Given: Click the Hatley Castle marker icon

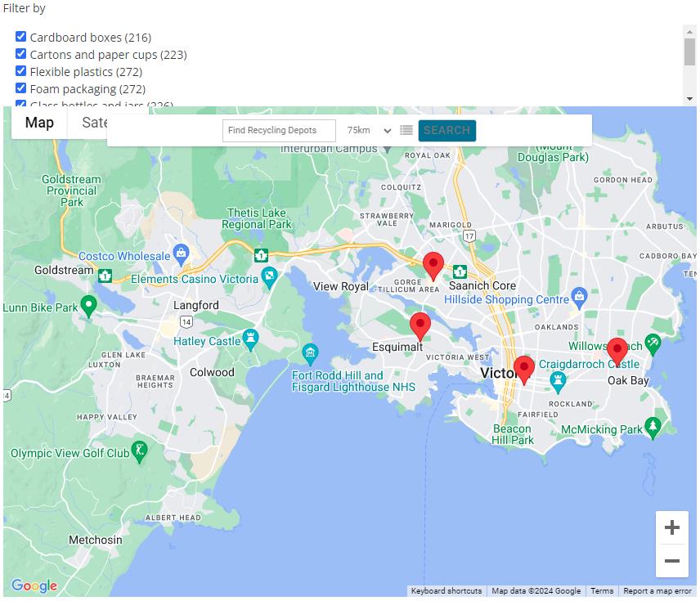Looking at the screenshot, I should [250, 340].
